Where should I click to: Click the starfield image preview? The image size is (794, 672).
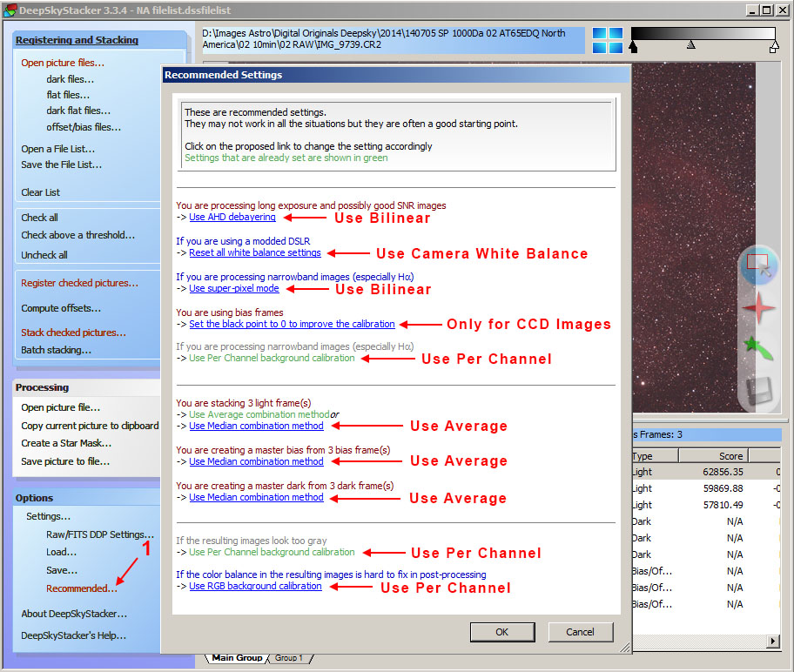693,237
